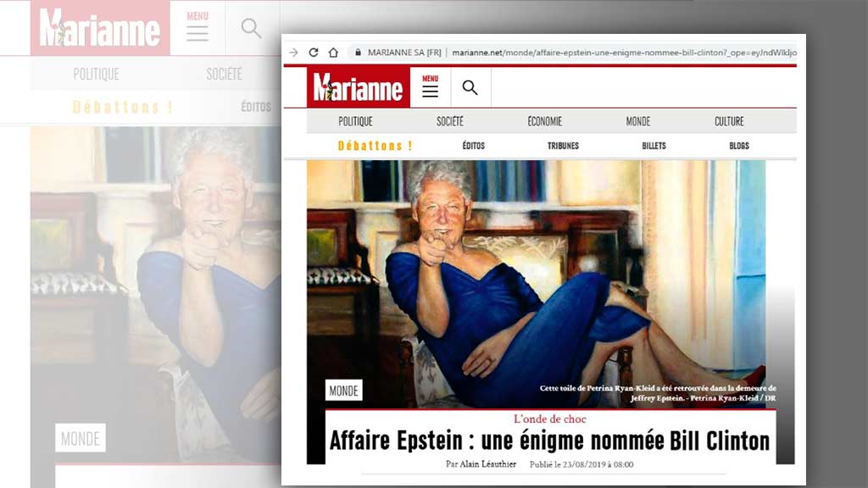The image size is (868, 488).
Task: Open the MENU hamburger in the front window
Action: click(x=430, y=87)
